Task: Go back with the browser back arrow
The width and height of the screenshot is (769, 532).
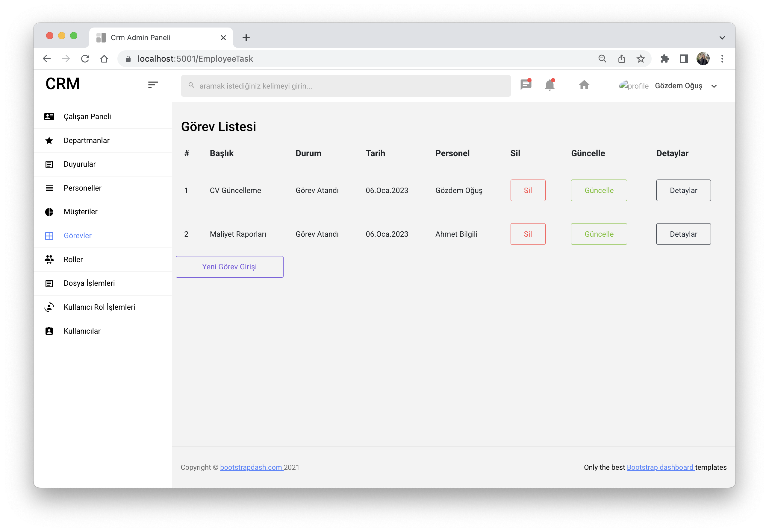Action: coord(47,59)
